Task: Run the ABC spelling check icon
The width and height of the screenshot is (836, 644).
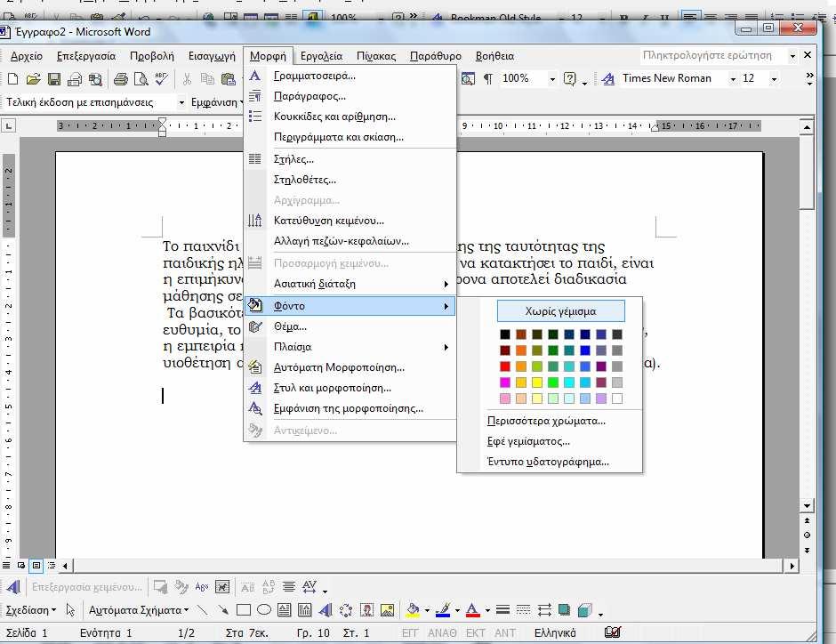Action: pyautogui.click(x=161, y=79)
